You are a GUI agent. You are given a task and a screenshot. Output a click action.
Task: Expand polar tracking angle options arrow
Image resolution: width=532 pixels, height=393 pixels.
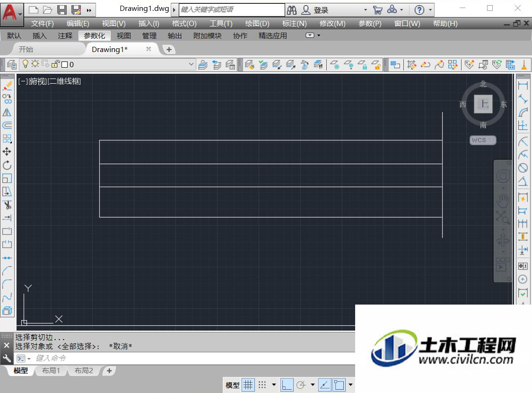click(x=313, y=385)
